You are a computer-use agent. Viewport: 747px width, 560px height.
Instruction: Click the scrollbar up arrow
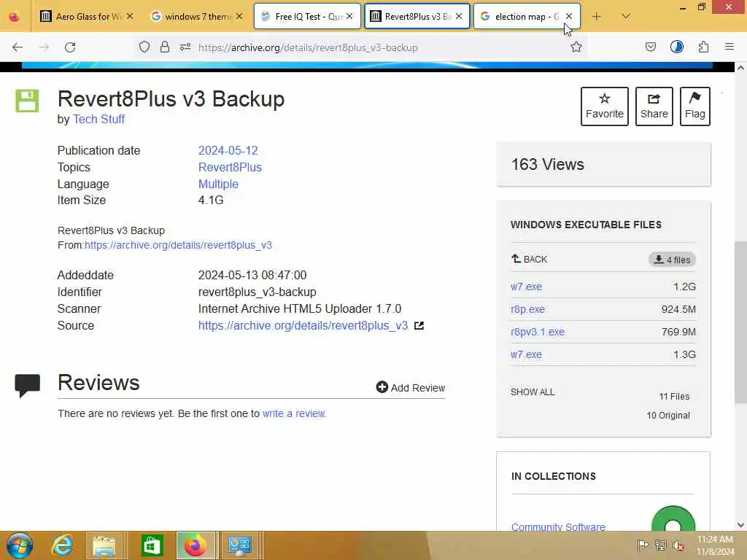[x=740, y=68]
